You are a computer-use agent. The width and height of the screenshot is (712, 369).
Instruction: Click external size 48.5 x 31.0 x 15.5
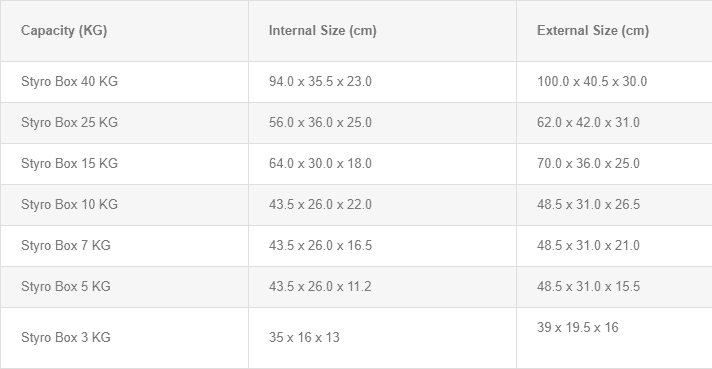coord(588,286)
